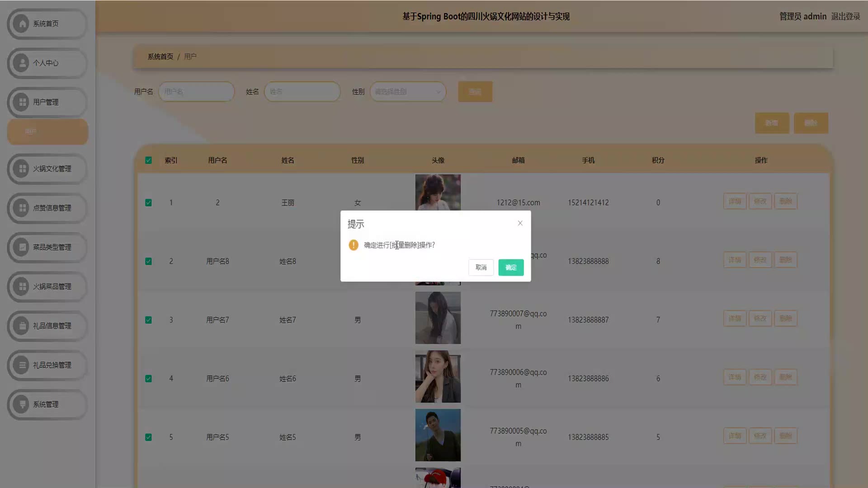Click the grid icon beside 用户管理
This screenshot has height=488, width=868.
tap(22, 102)
